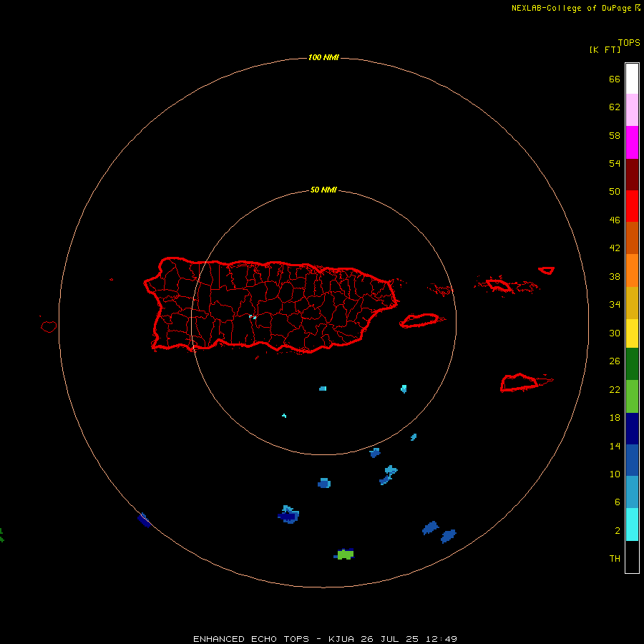Viewport: 644px width, 644px height.
Task: Click the legend value 34
Action: pyautogui.click(x=615, y=305)
